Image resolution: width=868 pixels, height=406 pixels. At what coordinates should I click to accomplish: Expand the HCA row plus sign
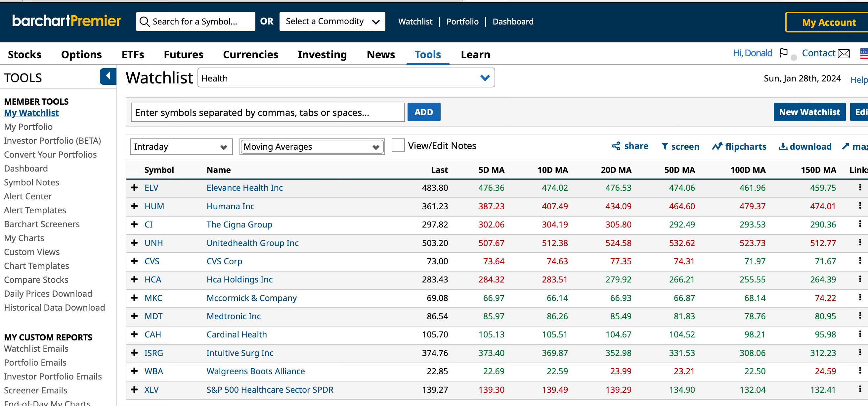click(x=134, y=279)
